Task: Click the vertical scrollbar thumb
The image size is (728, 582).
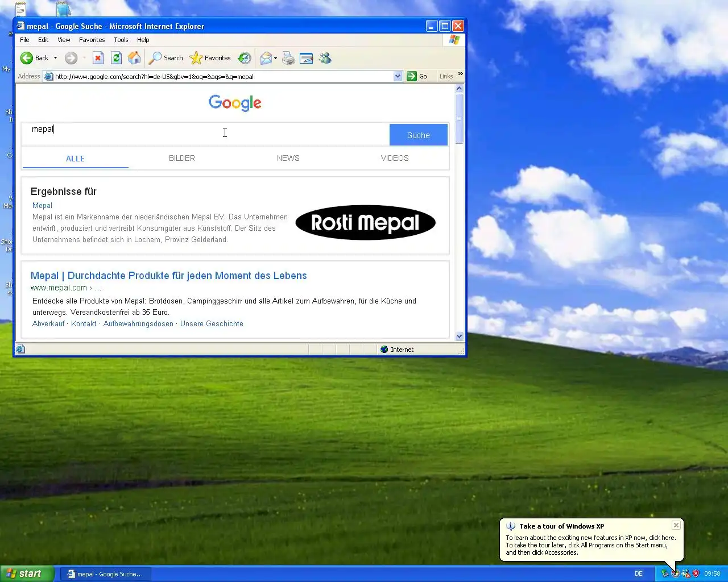Action: click(460, 118)
